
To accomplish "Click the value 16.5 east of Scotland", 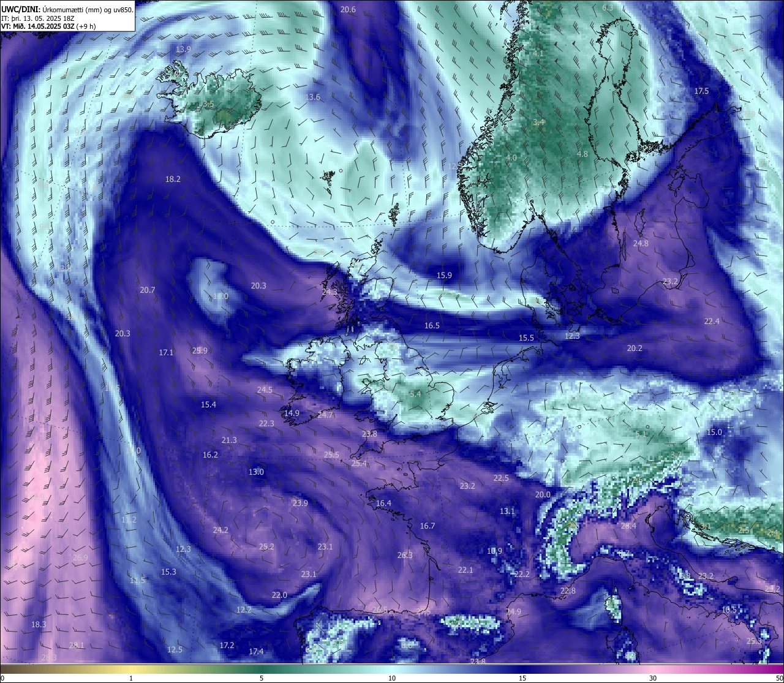I will [x=432, y=325].
